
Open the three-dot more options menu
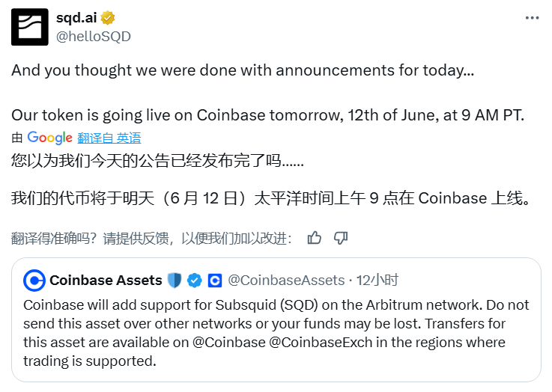point(532,18)
